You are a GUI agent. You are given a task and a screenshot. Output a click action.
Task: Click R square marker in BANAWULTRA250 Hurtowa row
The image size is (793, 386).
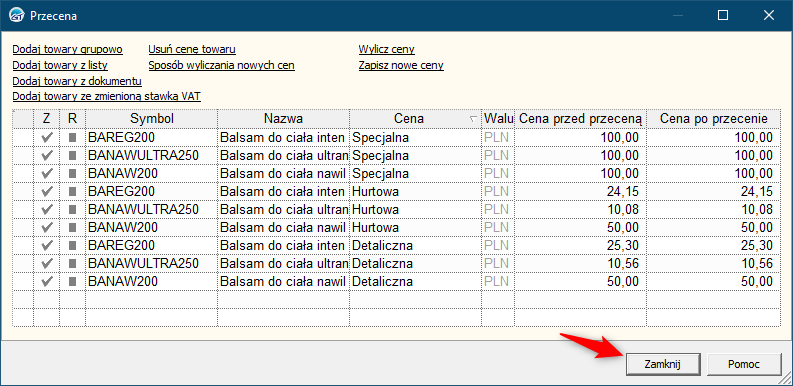click(x=72, y=209)
